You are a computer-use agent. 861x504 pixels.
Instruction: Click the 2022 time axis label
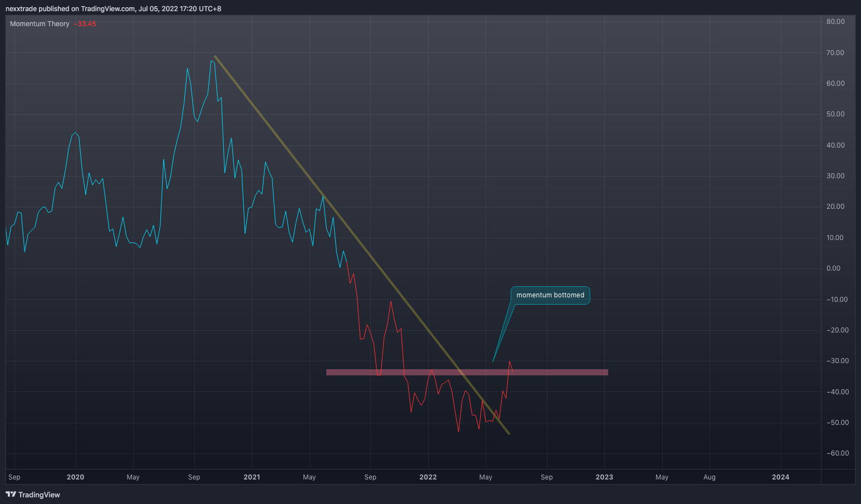(x=428, y=477)
